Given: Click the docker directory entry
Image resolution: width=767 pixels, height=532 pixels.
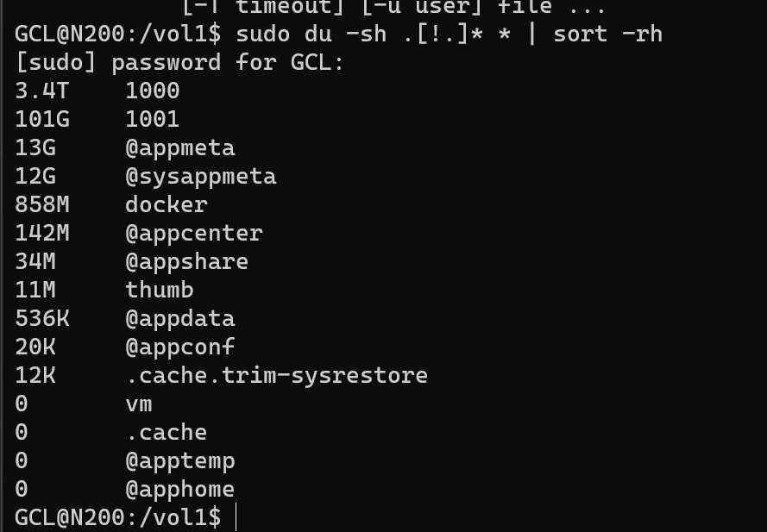Looking at the screenshot, I should pos(166,205).
